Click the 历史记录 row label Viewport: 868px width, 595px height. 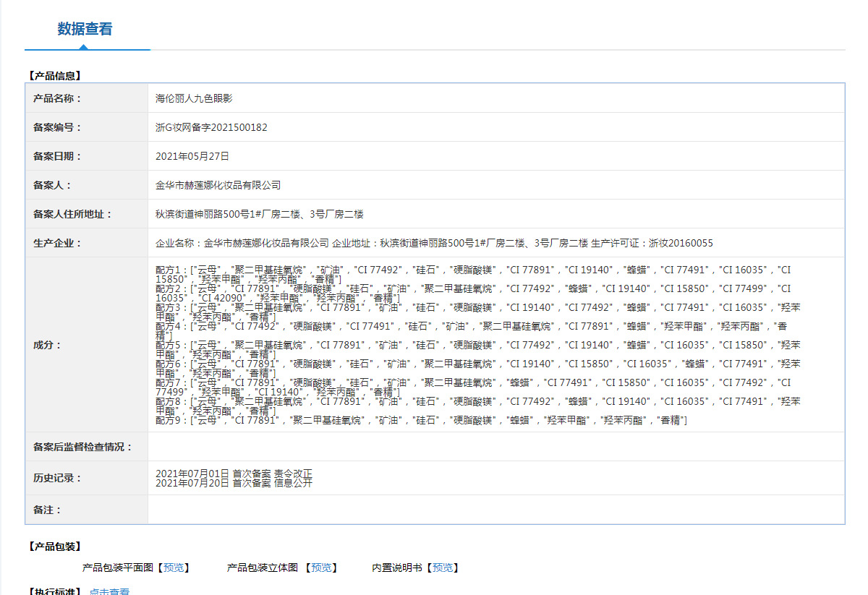(58, 478)
